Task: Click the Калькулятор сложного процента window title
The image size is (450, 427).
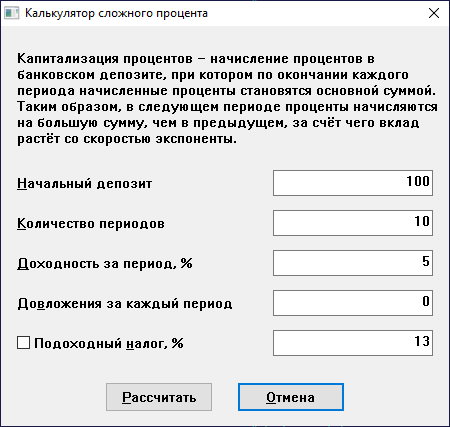Action: (116, 13)
